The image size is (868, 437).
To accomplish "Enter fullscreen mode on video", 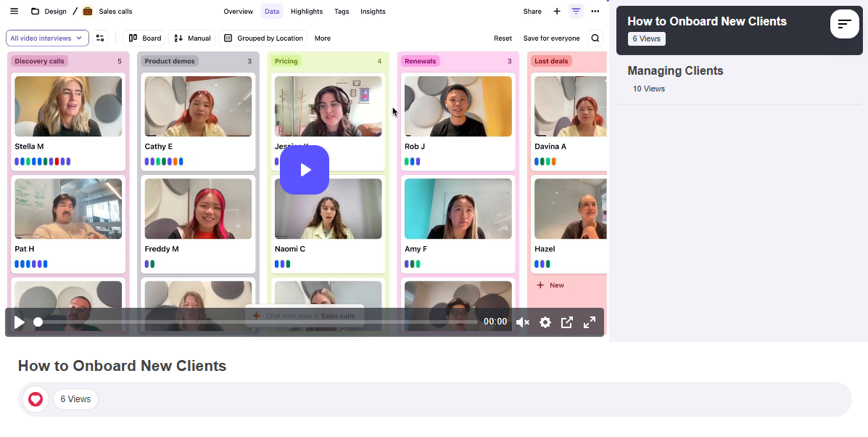I will click(x=590, y=322).
